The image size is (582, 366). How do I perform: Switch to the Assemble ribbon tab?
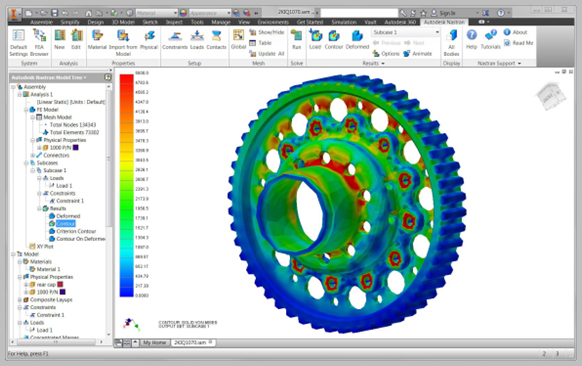[42, 22]
